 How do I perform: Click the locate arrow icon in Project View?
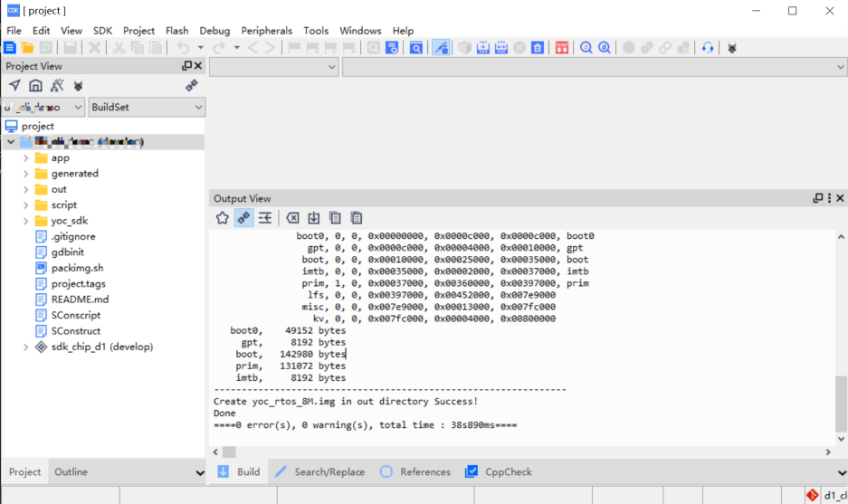pyautogui.click(x=14, y=85)
